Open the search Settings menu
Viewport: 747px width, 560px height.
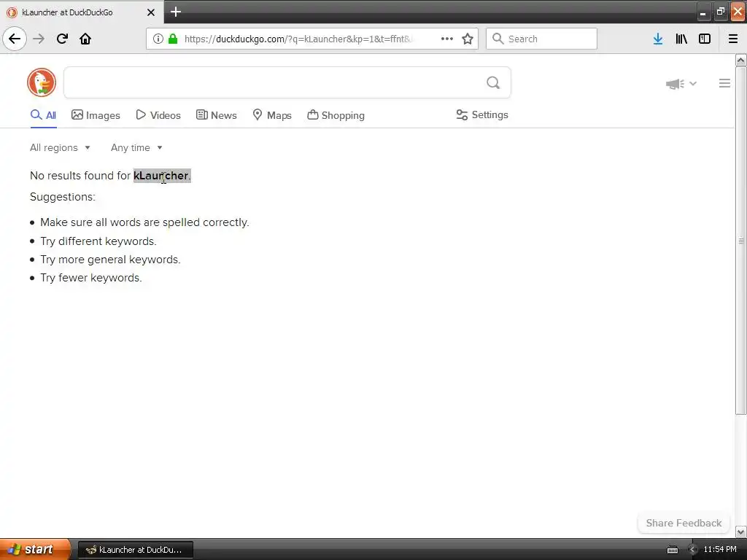482,114
